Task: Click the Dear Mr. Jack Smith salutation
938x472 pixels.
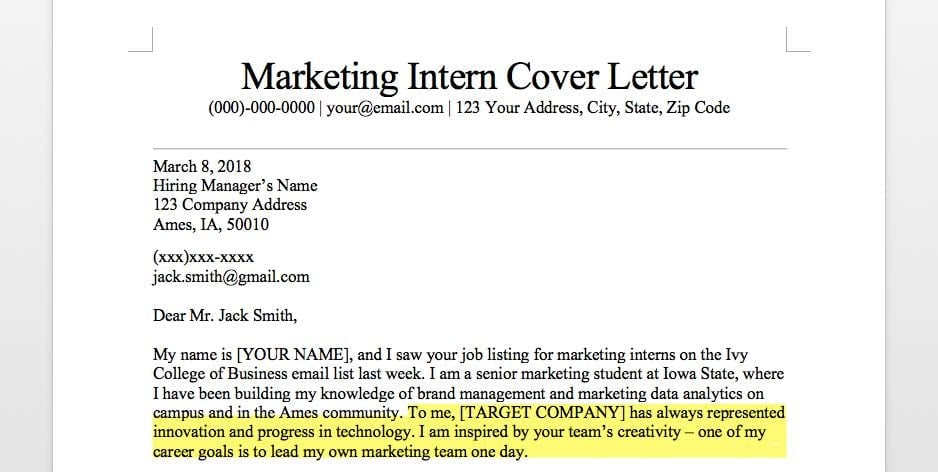Action: click(225, 316)
